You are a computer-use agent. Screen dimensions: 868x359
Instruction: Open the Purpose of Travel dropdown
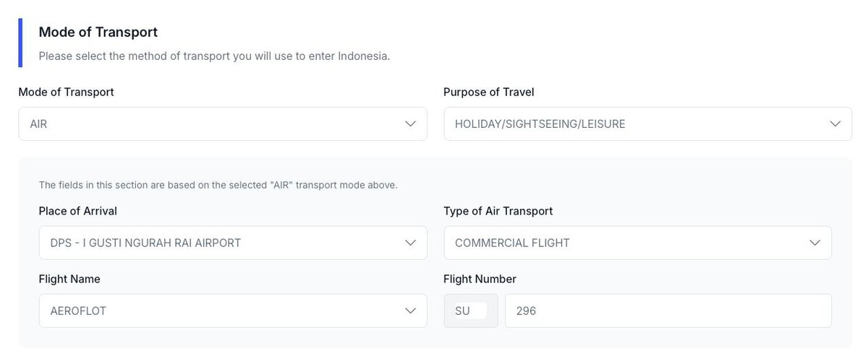pyautogui.click(x=637, y=124)
